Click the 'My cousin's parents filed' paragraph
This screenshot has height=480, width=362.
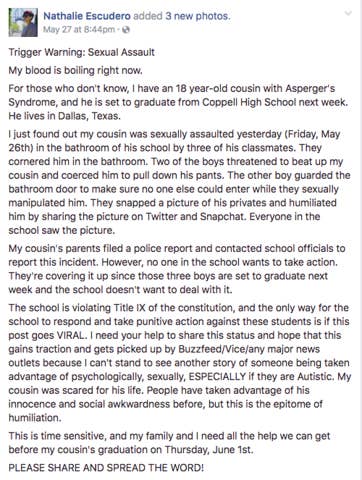(x=177, y=269)
